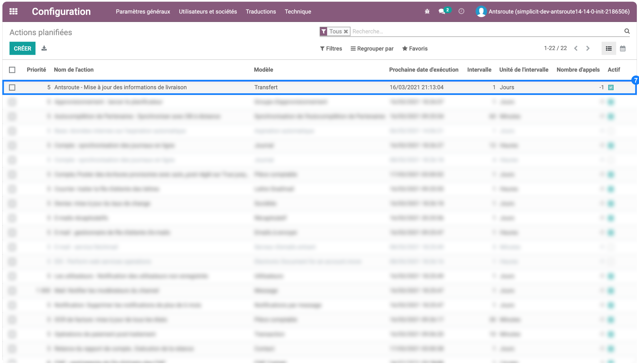
Task: Click the 1-22 / 22 pager counter
Action: (x=555, y=48)
